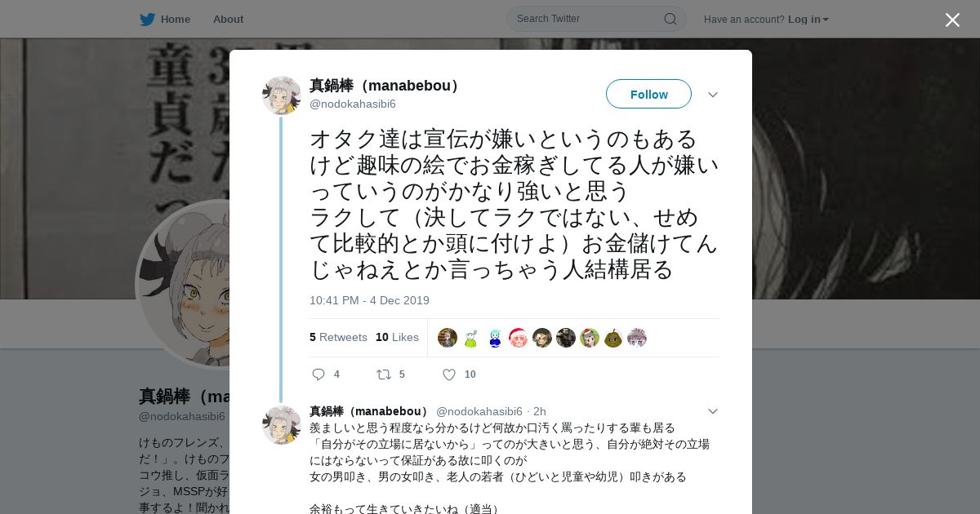Image resolution: width=980 pixels, height=514 pixels.
Task: Click the search magnifier icon
Action: (x=670, y=19)
